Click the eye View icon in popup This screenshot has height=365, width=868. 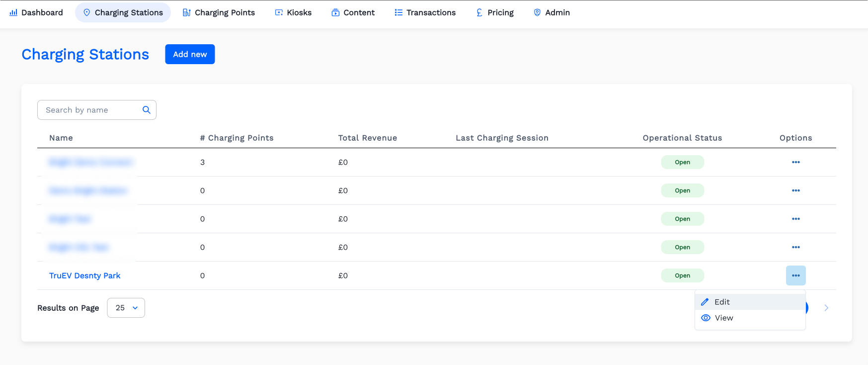click(706, 318)
